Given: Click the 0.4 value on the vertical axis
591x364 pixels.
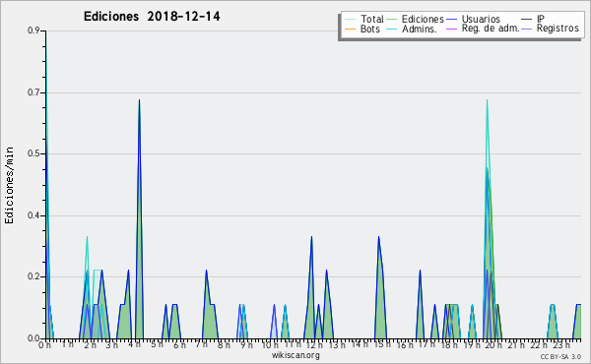Looking at the screenshot, I should [34, 215].
